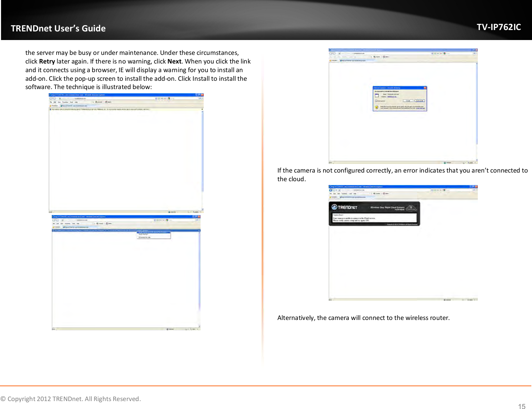Click the "TV-IP762IC" model name in the header
Viewport: 532px width, 409px height.
point(499,27)
